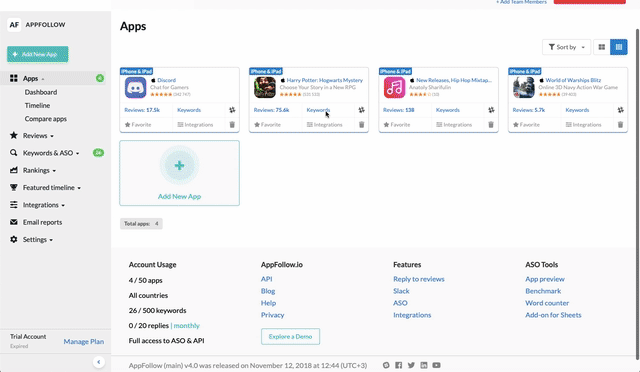Open the Discord app title link
The image size is (640, 372).
click(x=167, y=80)
